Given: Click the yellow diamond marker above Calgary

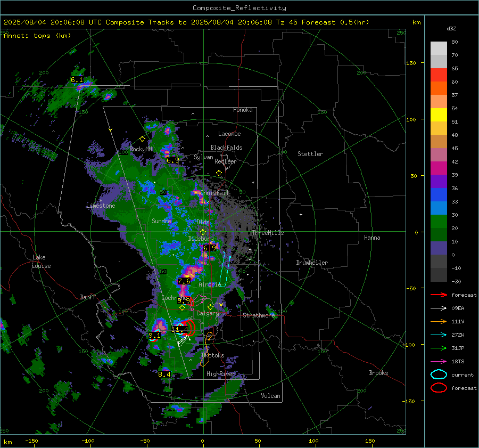Looking at the screenshot, I should point(210,307).
